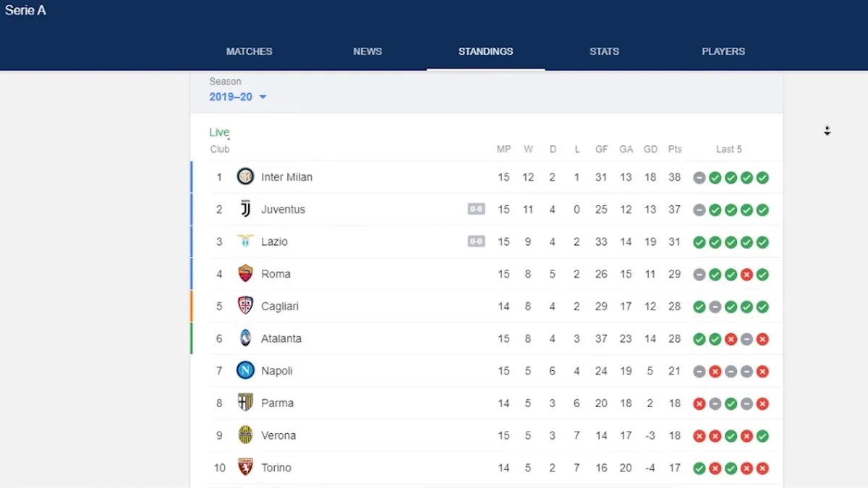Image resolution: width=868 pixels, height=488 pixels.
Task: Click the Verona club badge
Action: click(x=245, y=435)
